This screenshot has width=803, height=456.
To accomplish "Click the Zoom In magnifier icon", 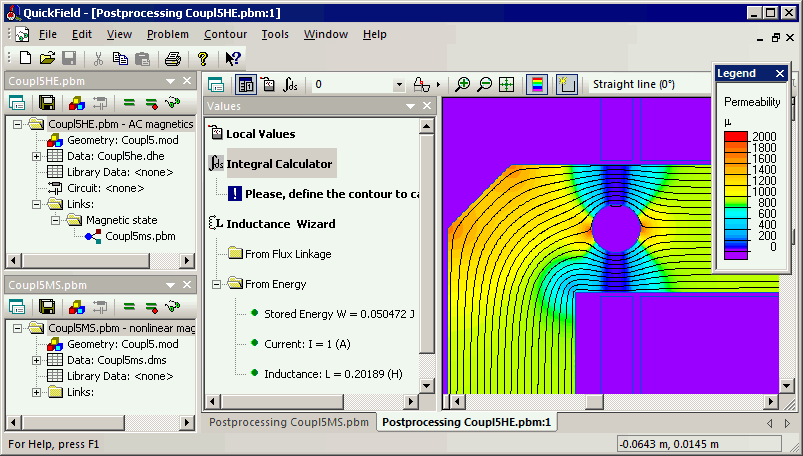I will pos(463,85).
